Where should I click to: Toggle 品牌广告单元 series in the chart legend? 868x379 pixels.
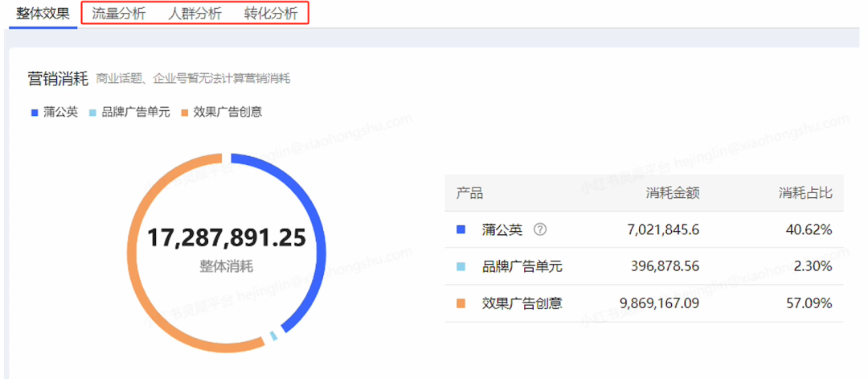click(129, 112)
